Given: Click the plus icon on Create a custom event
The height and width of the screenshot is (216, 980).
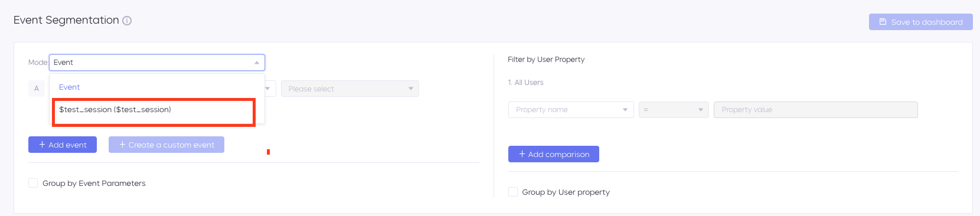Looking at the screenshot, I should pyautogui.click(x=122, y=145).
